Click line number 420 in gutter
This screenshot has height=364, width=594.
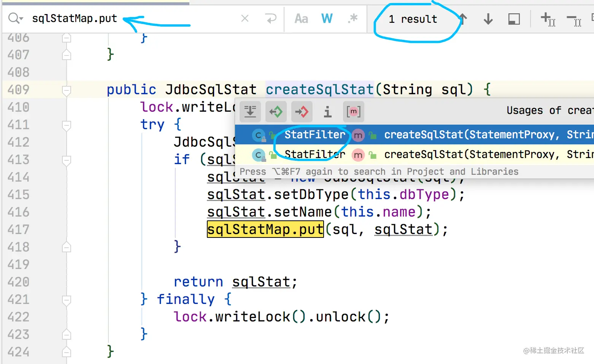pos(18,282)
